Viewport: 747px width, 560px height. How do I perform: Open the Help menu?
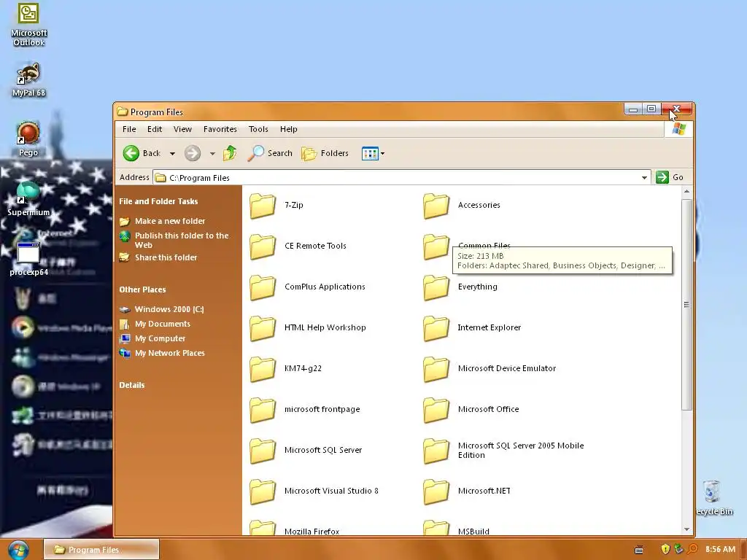(288, 129)
